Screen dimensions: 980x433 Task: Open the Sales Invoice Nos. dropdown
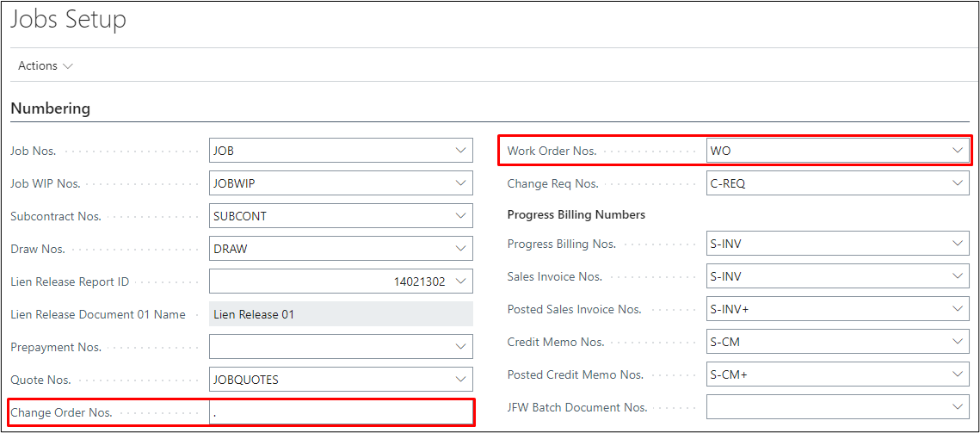point(958,276)
